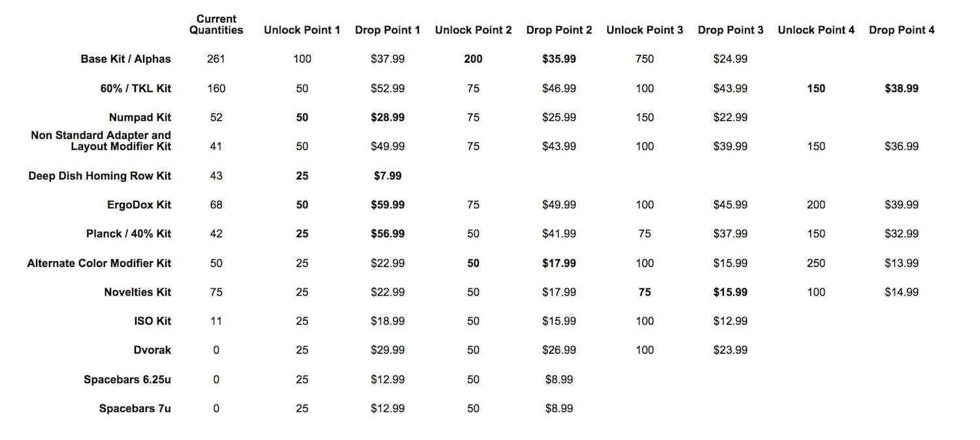
Task: Click the bold $38.99 price cell
Action: 902,88
